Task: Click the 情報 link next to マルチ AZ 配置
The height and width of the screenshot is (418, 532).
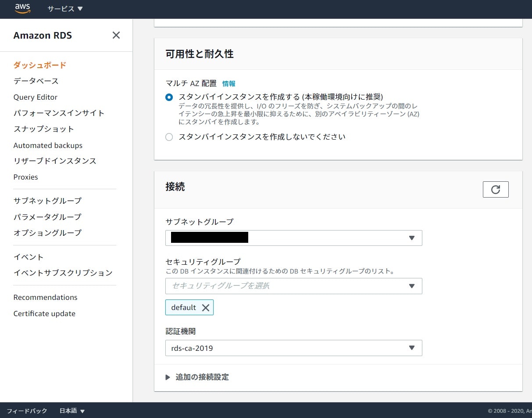Action: pyautogui.click(x=229, y=83)
